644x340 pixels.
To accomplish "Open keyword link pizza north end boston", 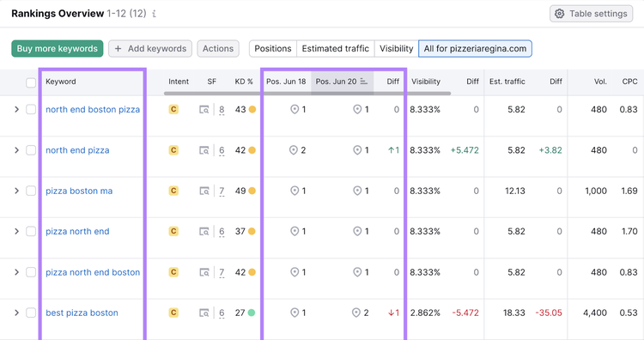I will 93,272.
